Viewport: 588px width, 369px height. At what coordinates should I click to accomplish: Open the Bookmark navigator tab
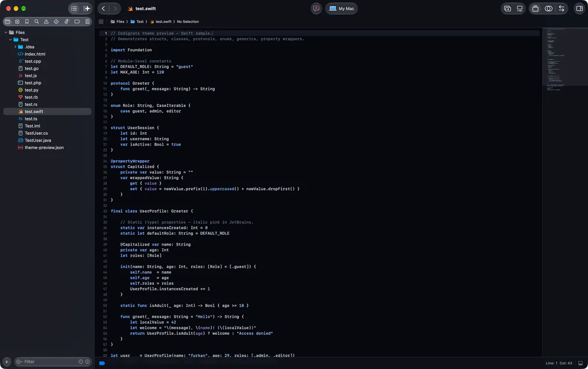pyautogui.click(x=27, y=22)
